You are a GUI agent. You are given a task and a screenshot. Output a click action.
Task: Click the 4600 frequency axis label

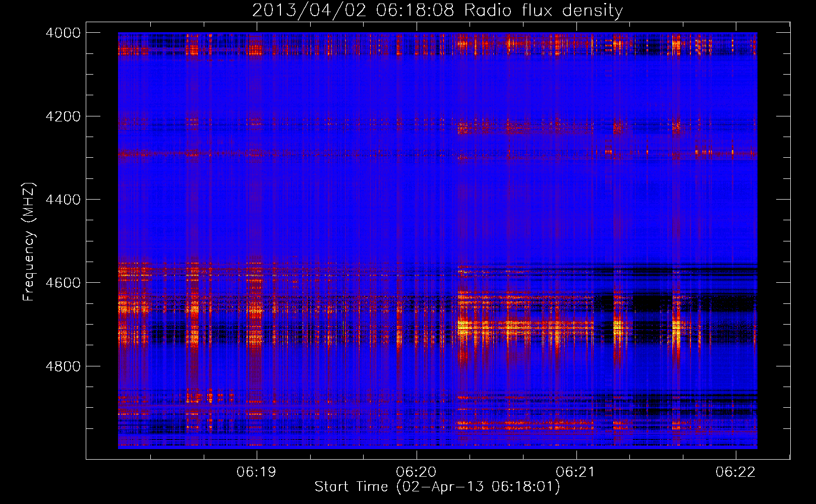point(63,283)
